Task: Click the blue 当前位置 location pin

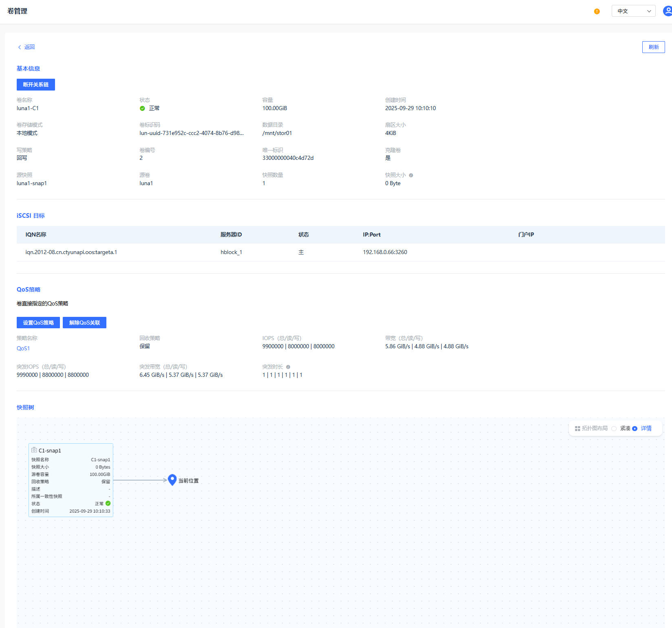Action: coord(172,480)
